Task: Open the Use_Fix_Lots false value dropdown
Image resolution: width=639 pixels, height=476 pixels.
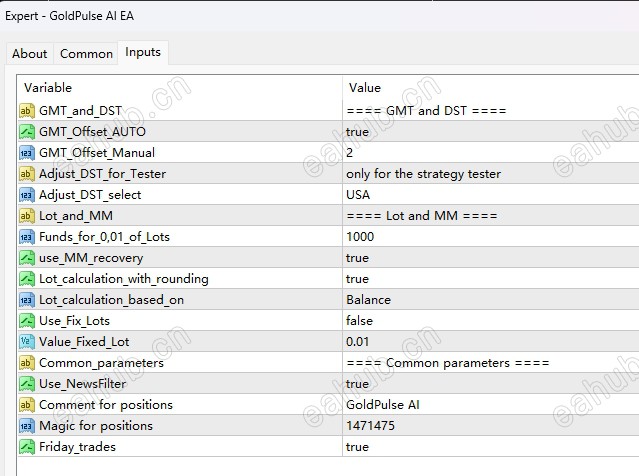Action: point(491,321)
